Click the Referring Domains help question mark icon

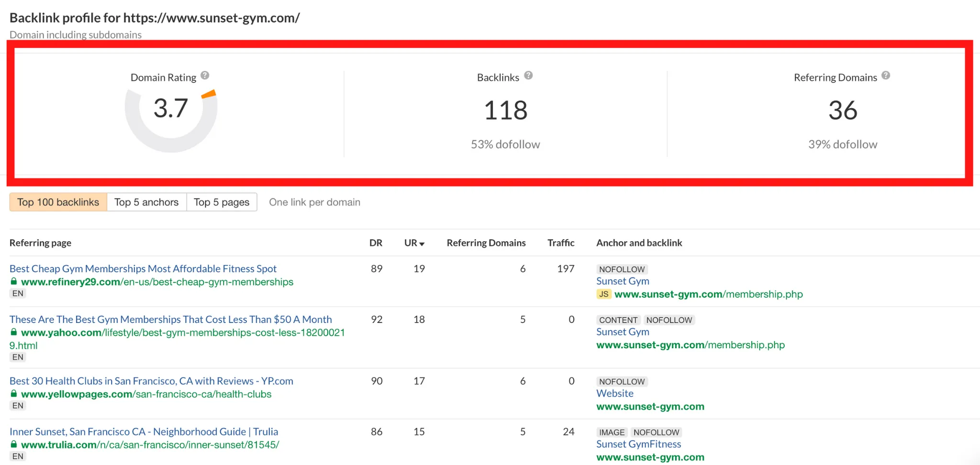[886, 76]
